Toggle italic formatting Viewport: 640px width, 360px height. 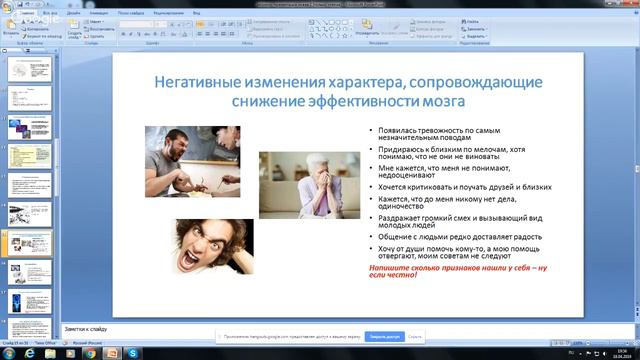[x=131, y=34]
